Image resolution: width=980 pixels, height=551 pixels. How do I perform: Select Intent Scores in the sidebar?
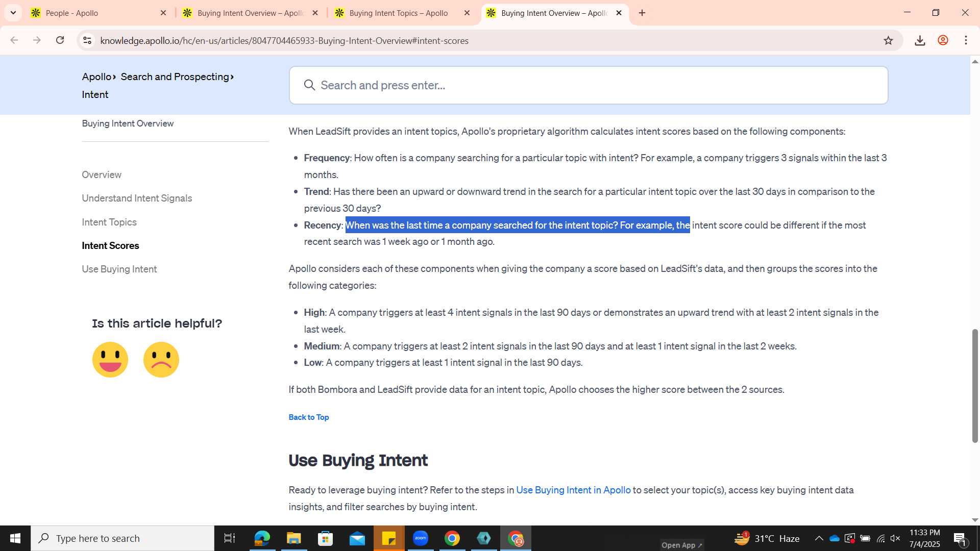click(x=110, y=245)
